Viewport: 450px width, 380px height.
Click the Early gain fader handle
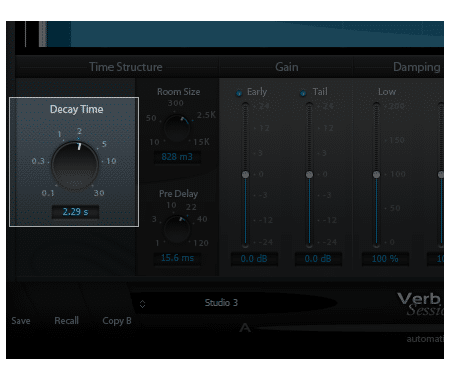click(x=245, y=174)
